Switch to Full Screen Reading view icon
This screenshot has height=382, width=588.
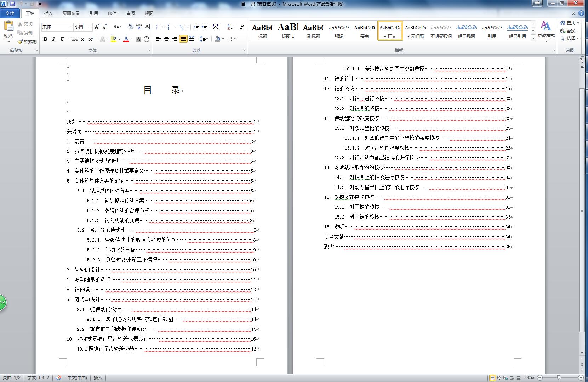[499, 377]
